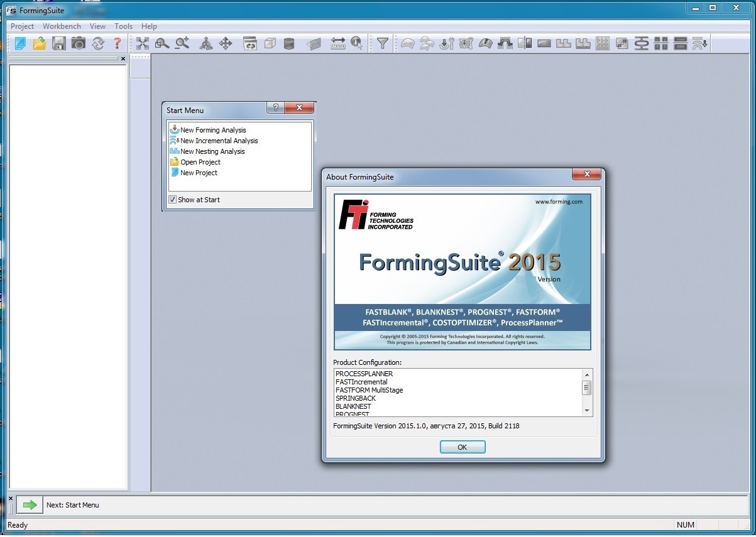Click the camera screenshot toolbar icon
This screenshot has width=756, height=537.
point(79,43)
